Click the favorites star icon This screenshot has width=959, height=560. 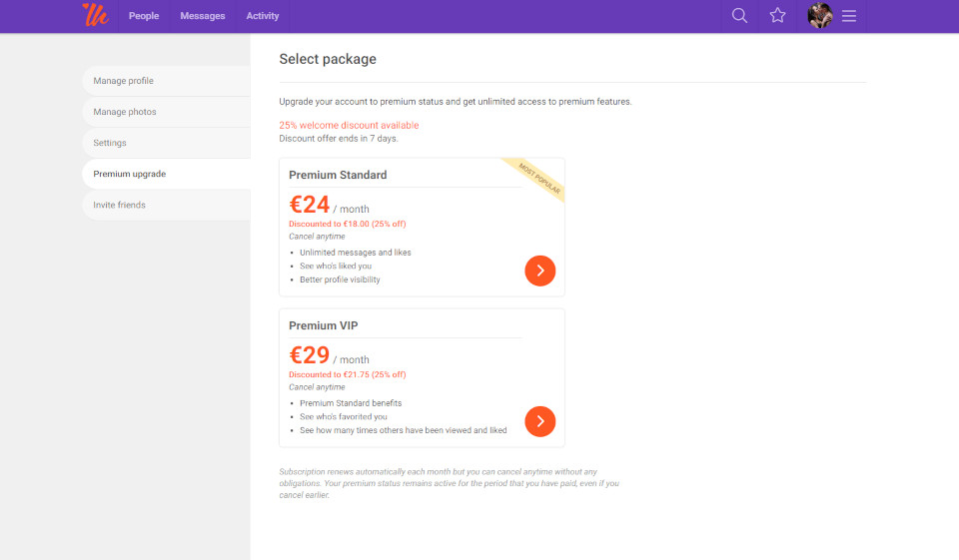[777, 16]
